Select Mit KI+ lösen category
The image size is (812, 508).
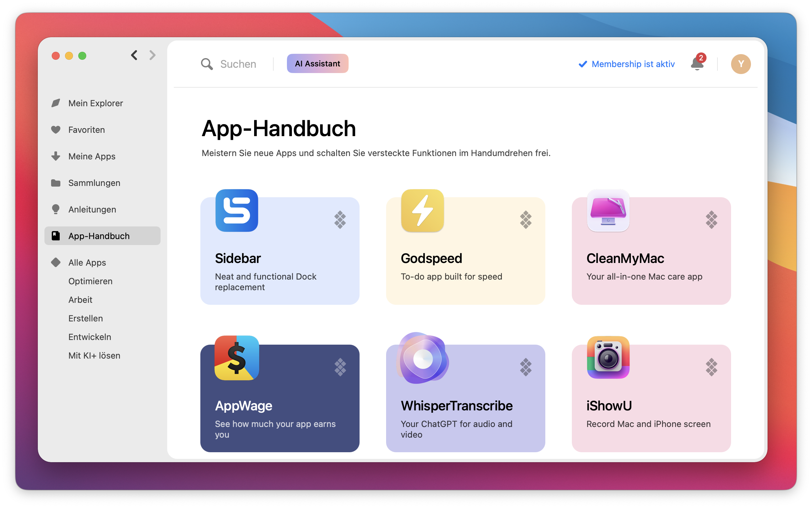coord(94,356)
